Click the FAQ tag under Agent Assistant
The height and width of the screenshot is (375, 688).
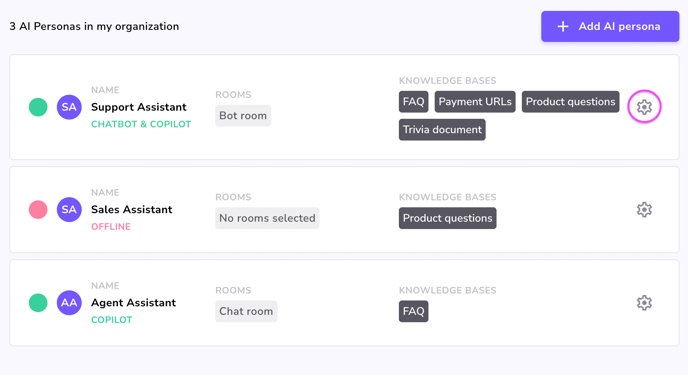coord(413,311)
